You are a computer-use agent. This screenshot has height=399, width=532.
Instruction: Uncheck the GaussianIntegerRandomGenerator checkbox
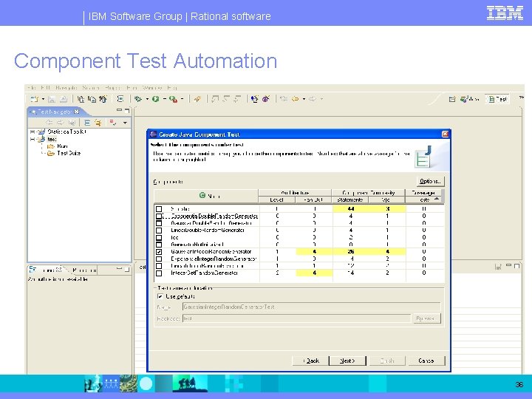[159, 252]
